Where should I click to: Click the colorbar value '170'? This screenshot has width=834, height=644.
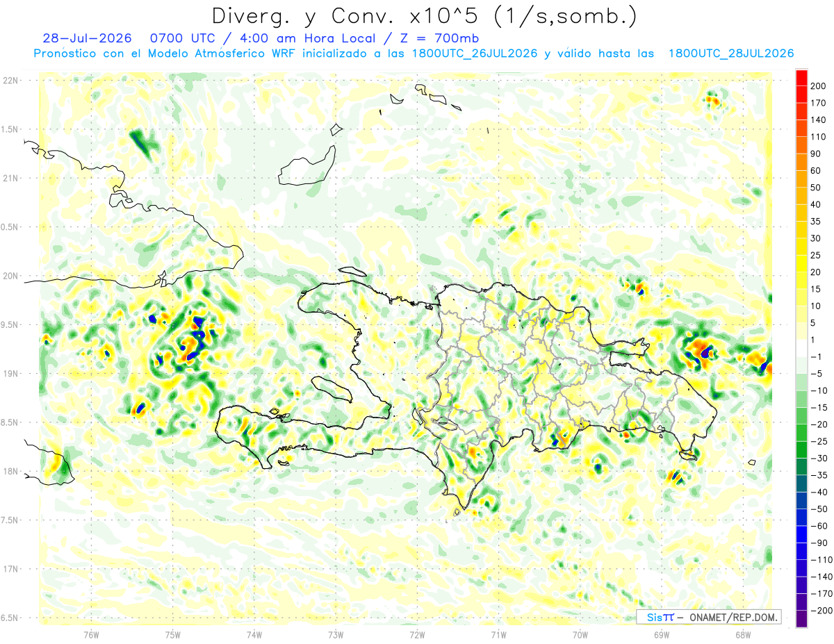pos(819,103)
